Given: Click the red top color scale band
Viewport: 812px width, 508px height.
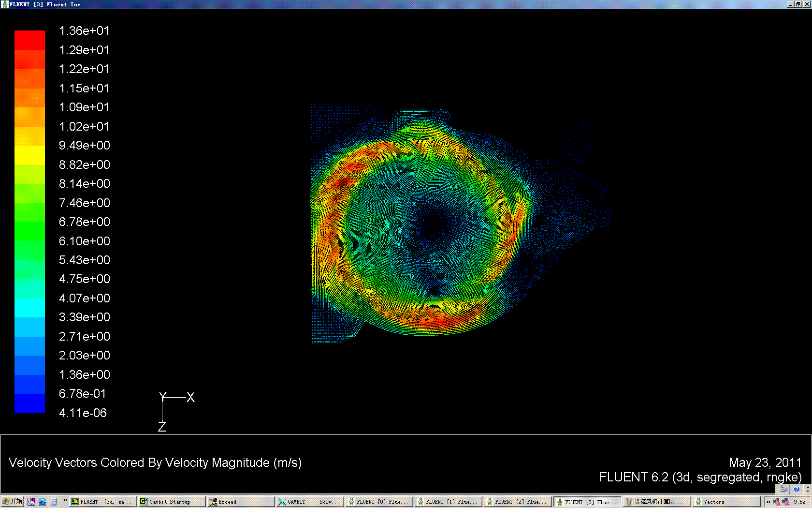Looking at the screenshot, I should (x=29, y=40).
